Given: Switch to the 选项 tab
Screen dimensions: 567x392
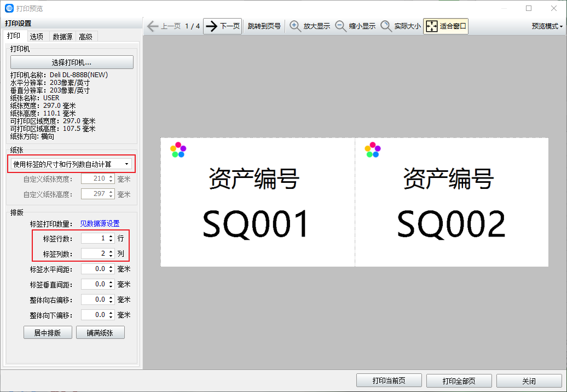Looking at the screenshot, I should pyautogui.click(x=37, y=37).
